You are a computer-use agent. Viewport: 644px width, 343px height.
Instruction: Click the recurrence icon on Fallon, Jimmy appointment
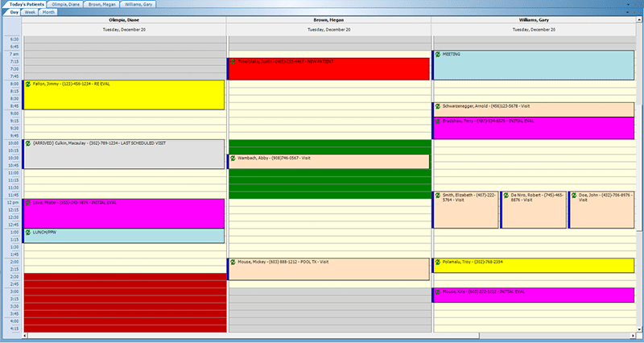[x=28, y=85]
